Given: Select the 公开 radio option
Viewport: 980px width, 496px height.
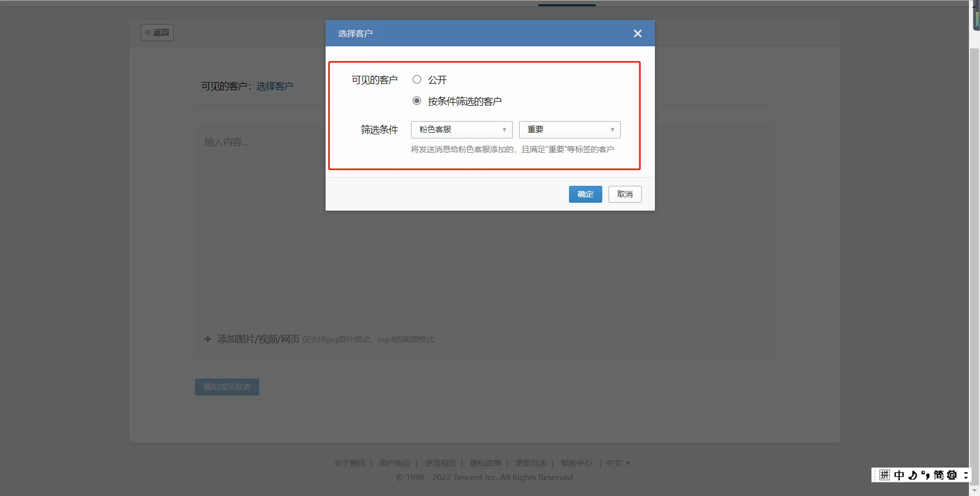Looking at the screenshot, I should pos(417,80).
